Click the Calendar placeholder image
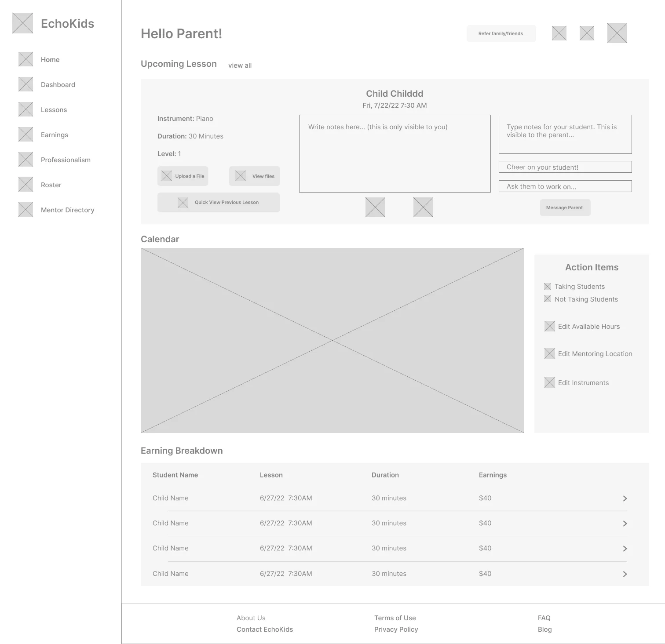 tap(332, 340)
